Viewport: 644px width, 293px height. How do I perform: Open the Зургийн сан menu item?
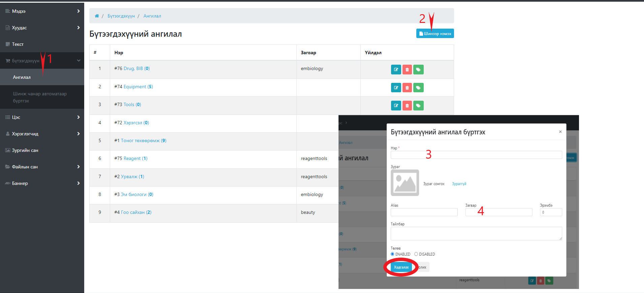pyautogui.click(x=25, y=150)
